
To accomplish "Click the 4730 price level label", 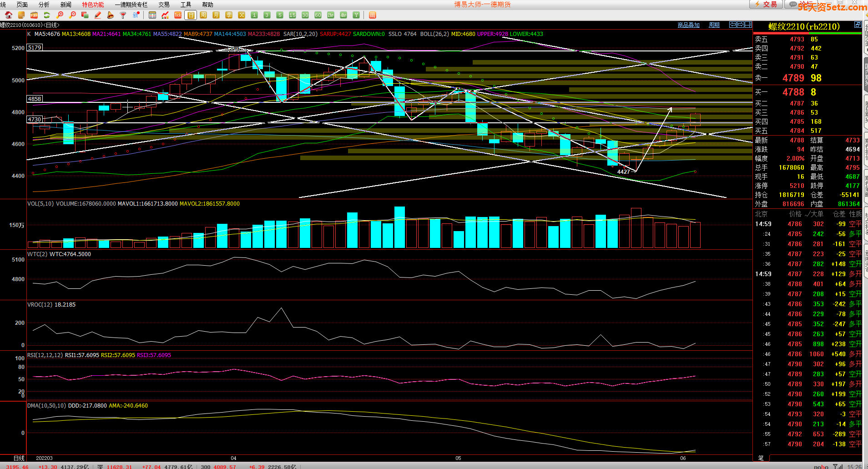I will [35, 120].
